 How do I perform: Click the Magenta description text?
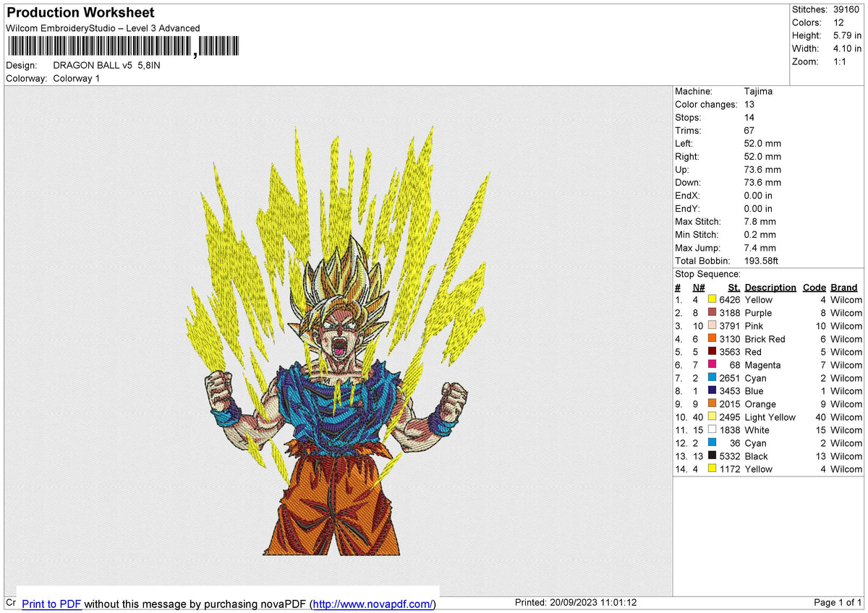point(762,365)
